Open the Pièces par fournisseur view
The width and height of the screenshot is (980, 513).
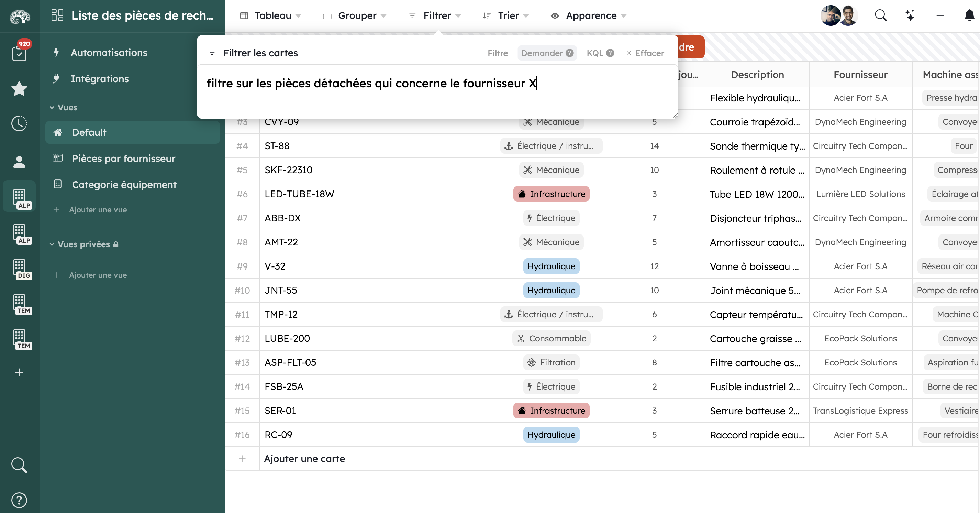coord(123,158)
